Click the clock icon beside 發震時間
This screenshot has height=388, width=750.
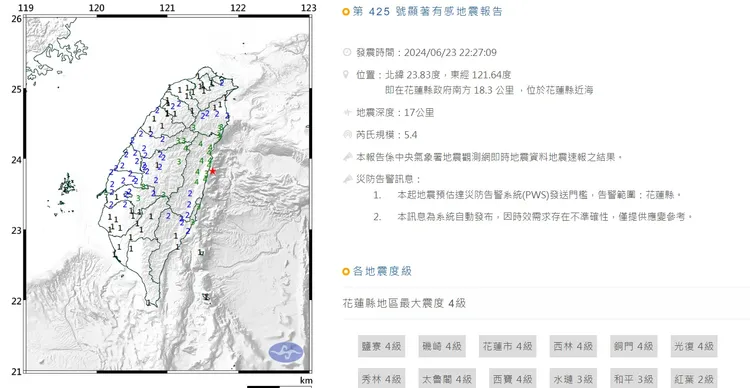point(347,52)
